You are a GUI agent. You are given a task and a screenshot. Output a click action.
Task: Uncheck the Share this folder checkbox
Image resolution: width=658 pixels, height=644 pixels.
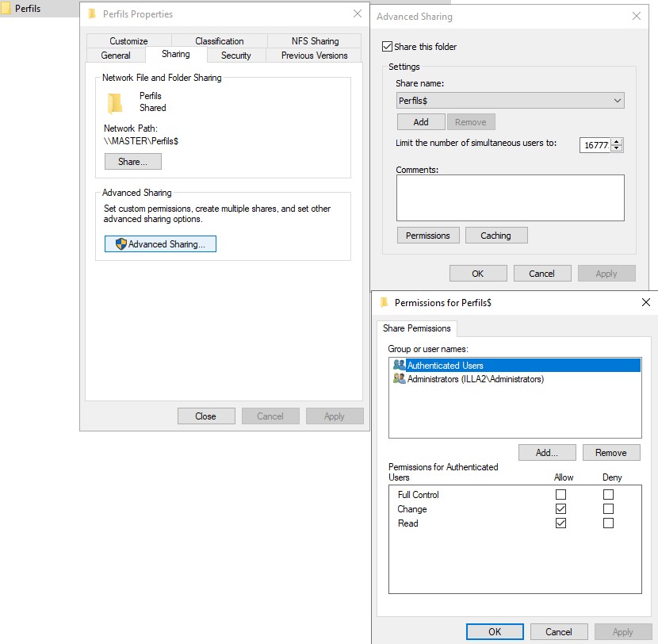[388, 47]
